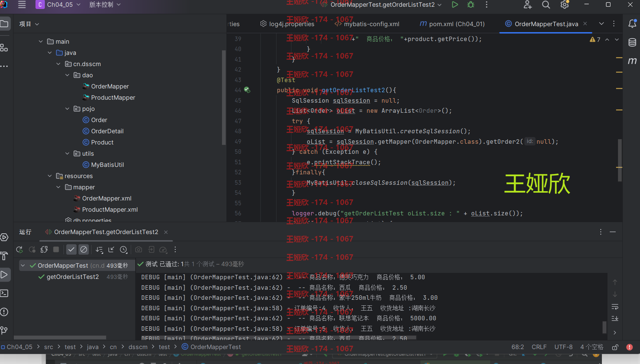This screenshot has width=640, height=364.
Task: Show hidden editor tabs dropdown
Action: coord(602,24)
